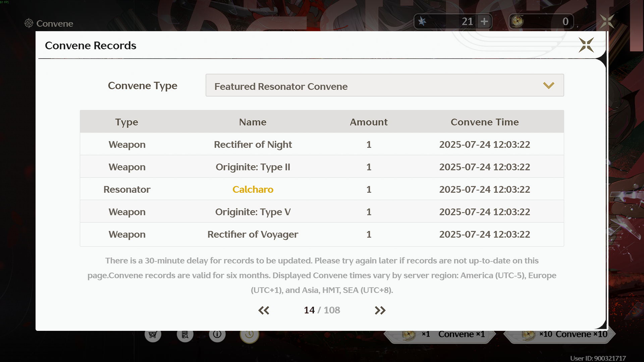
Task: Click current page number 14
Action: pyautogui.click(x=309, y=310)
